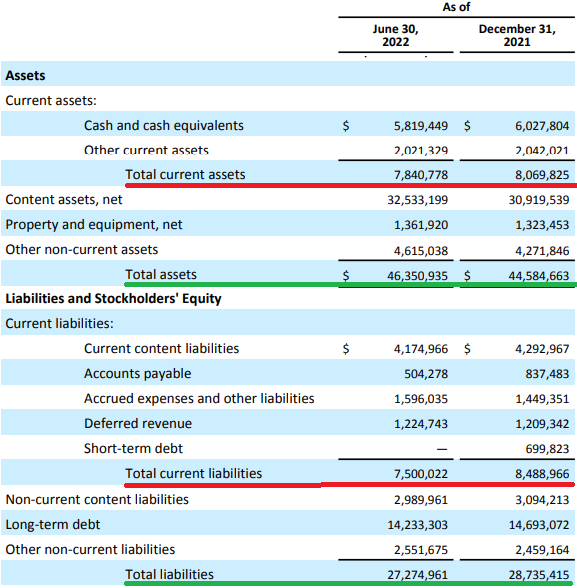Select total assets 44,584,663
This screenshot has width=577, height=588.
[539, 276]
